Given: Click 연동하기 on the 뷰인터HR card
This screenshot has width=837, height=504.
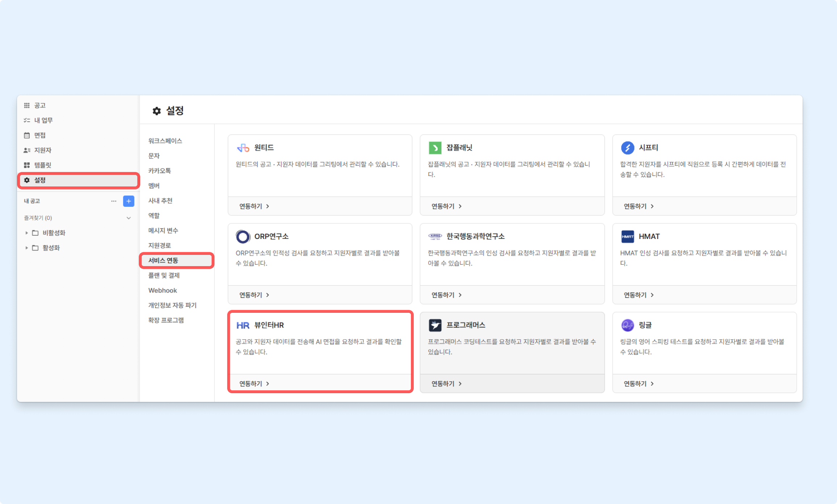Looking at the screenshot, I should (x=254, y=383).
